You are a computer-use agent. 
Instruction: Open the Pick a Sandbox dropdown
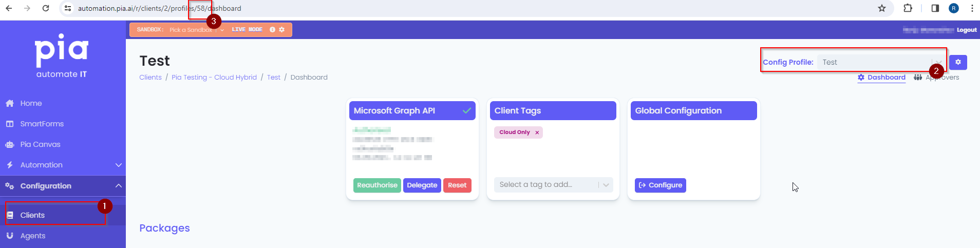196,30
